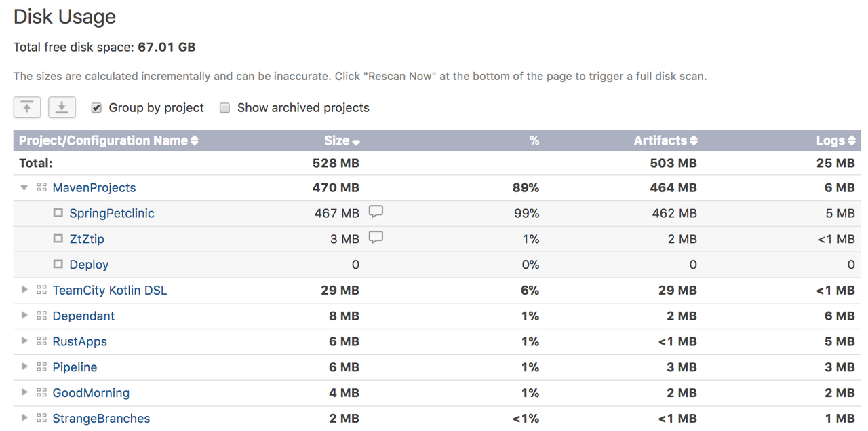The width and height of the screenshot is (868, 431).
Task: Sort by the Logs column header
Action: click(x=835, y=140)
